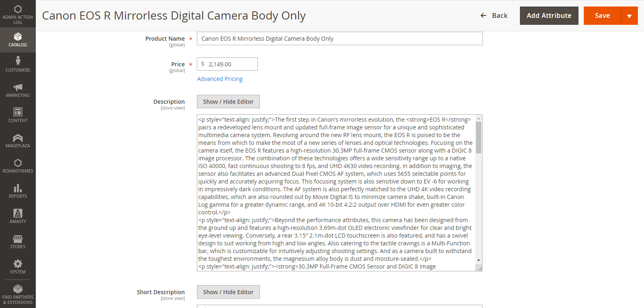This screenshot has height=308, width=644.
Task: Click the Description scrollbar down arrow
Action: [479, 260]
